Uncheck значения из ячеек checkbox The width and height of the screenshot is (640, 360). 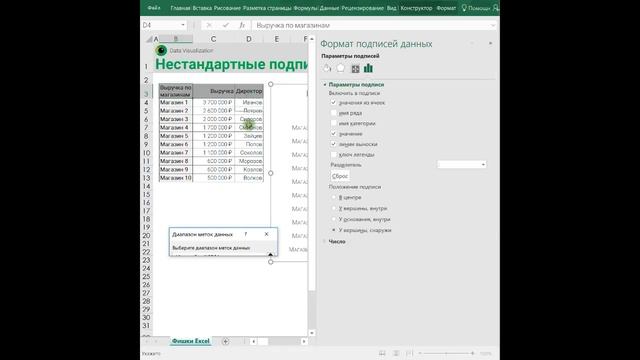point(333,102)
